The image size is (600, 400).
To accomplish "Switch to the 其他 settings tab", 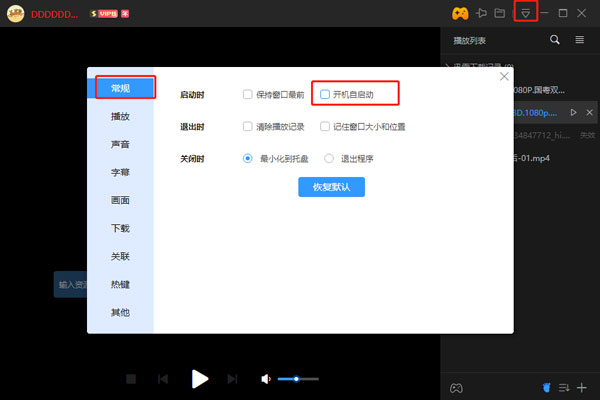I will [121, 313].
